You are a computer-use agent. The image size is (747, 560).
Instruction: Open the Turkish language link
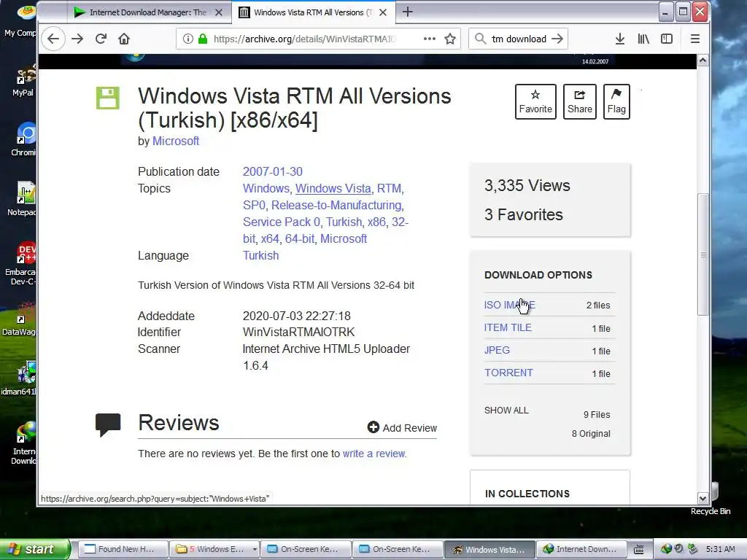click(x=260, y=256)
